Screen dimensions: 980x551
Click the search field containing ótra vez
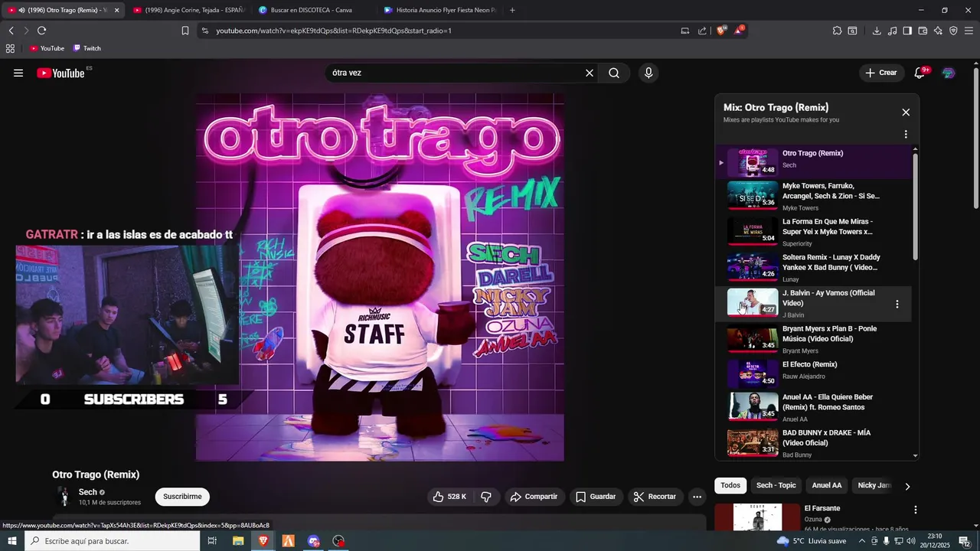point(455,73)
